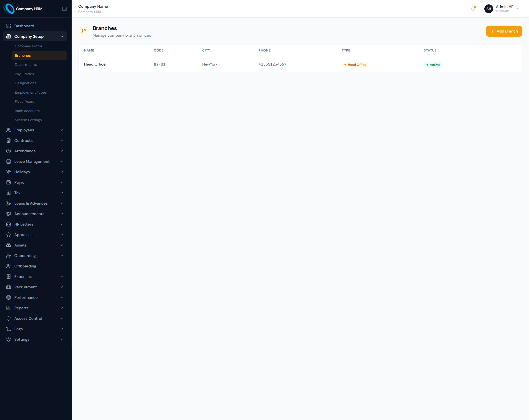Click the Assets boxes icon
529x420 pixels.
point(9,245)
